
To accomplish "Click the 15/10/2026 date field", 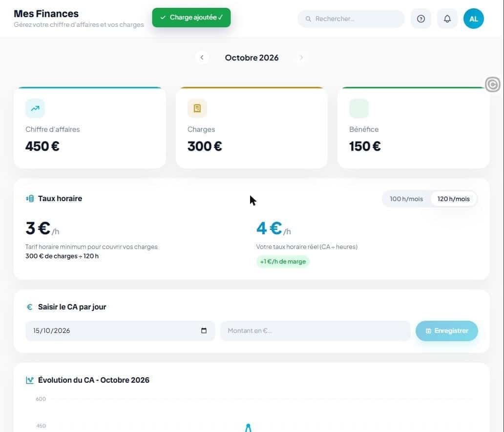I will tap(120, 330).
